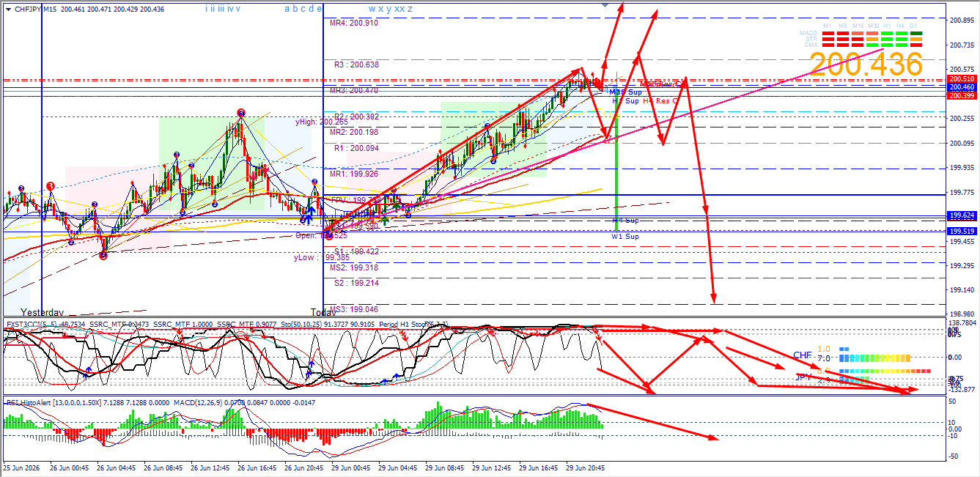Click the EMA row label in dashboard
The height and width of the screenshot is (477, 980).
[x=811, y=44]
